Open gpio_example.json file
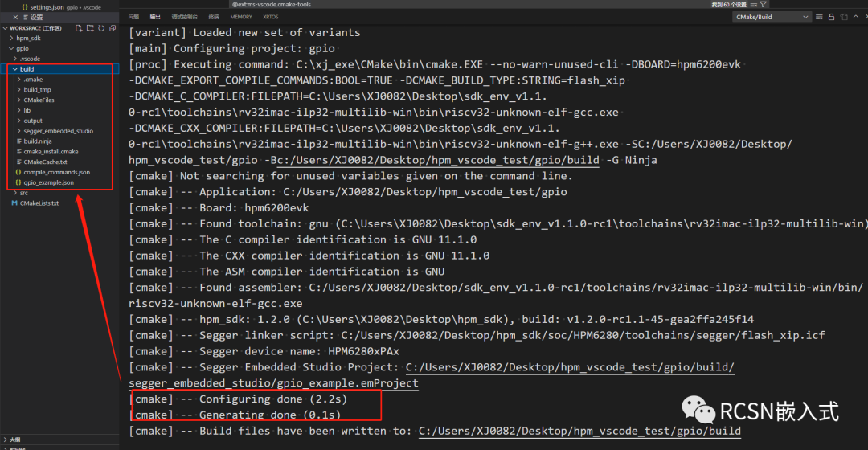 (49, 182)
